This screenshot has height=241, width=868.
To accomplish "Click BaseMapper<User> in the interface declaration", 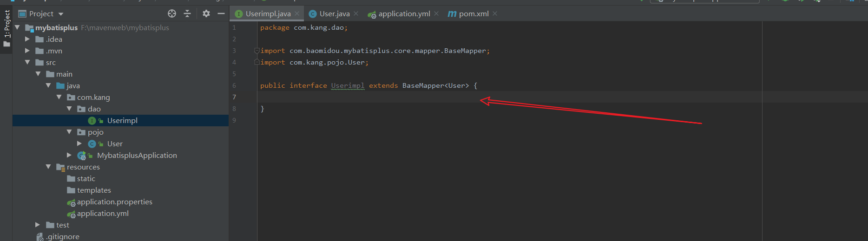I will click(436, 85).
